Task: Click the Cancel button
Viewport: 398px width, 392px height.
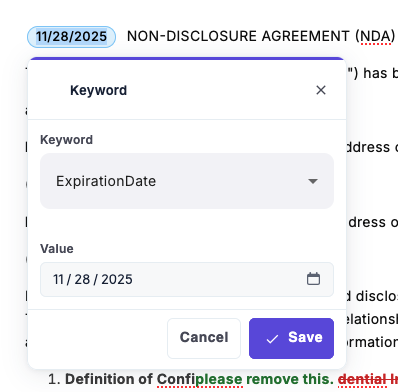Action: click(204, 338)
